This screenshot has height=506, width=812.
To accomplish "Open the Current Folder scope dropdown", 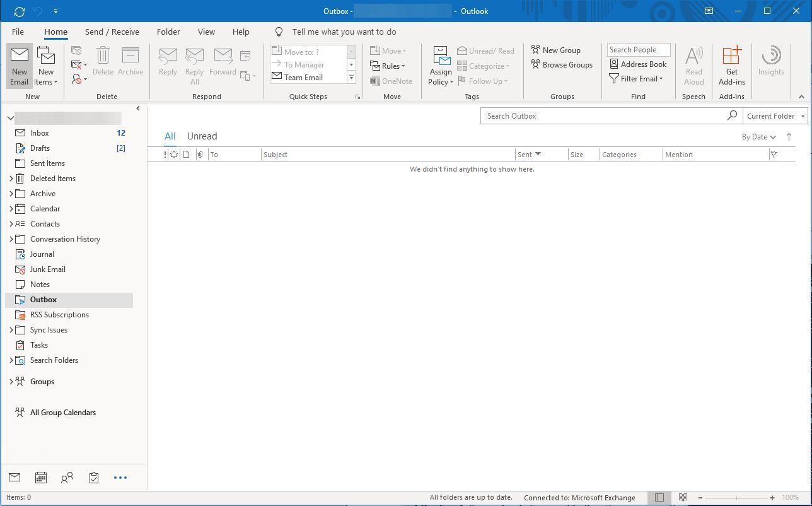I will (x=775, y=116).
